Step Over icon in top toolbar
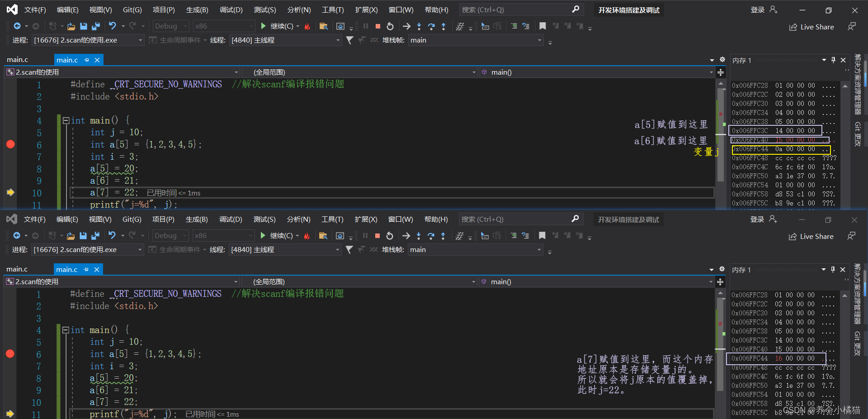 coord(431,26)
